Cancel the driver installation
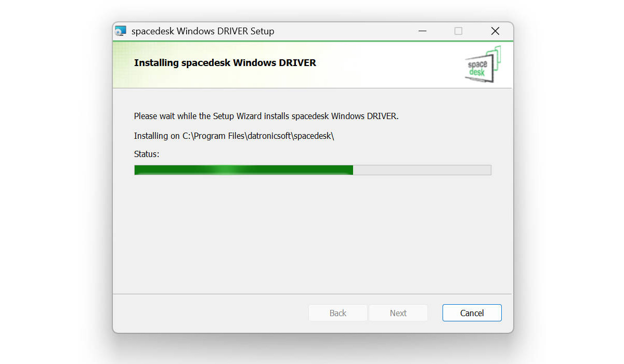 [x=472, y=313]
